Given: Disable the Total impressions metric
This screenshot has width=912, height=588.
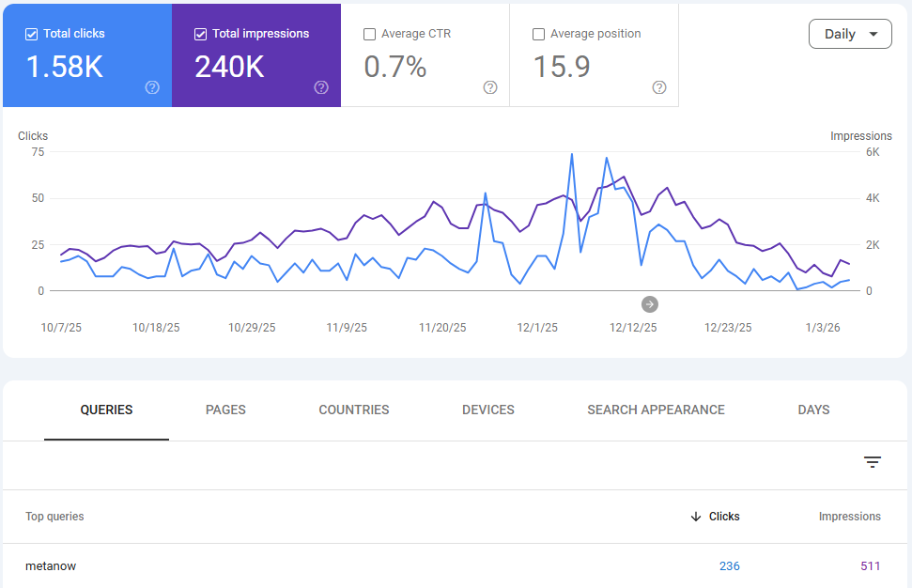Looking at the screenshot, I should coord(200,33).
